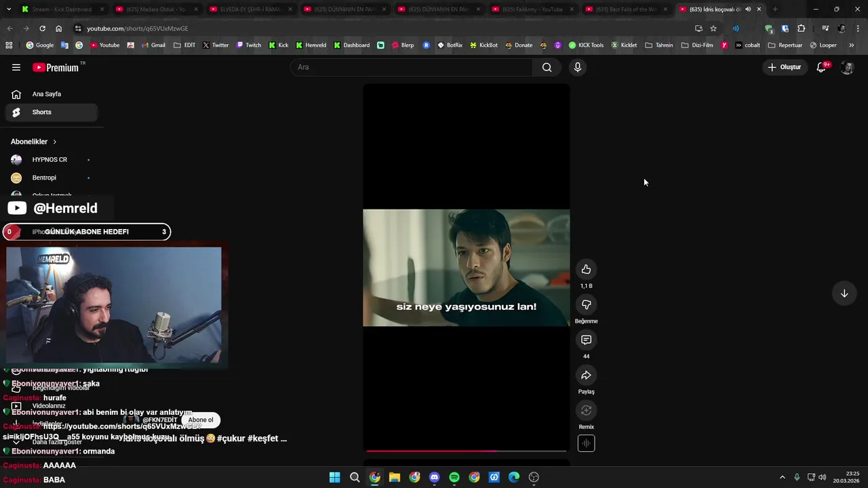This screenshot has width=868, height=488.
Task: Open KICK Tools bookmark
Action: pos(586,45)
